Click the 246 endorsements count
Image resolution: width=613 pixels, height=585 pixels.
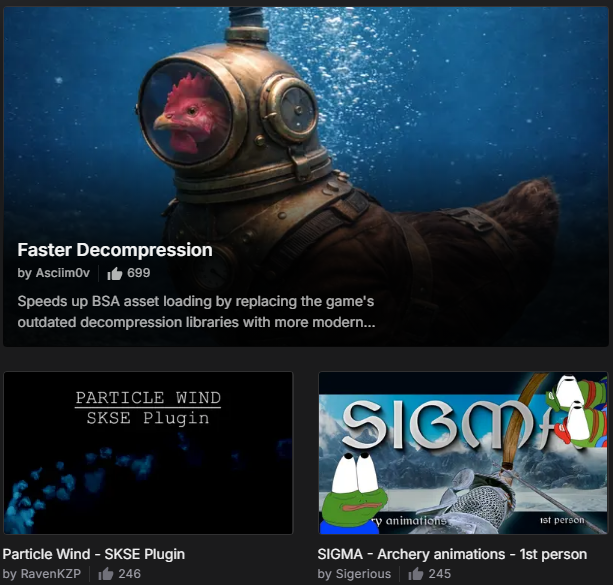click(129, 574)
